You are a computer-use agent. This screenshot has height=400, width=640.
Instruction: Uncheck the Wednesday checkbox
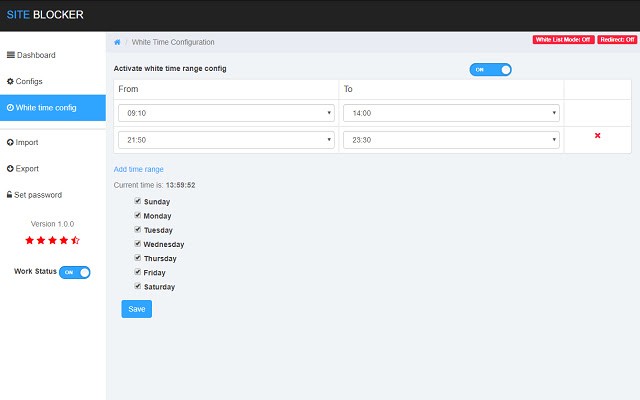click(138, 244)
